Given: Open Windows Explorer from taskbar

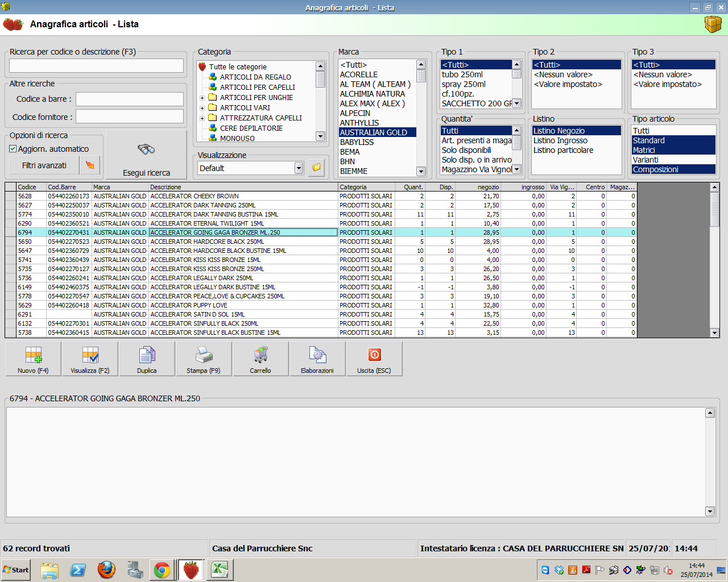Looking at the screenshot, I should [49, 569].
